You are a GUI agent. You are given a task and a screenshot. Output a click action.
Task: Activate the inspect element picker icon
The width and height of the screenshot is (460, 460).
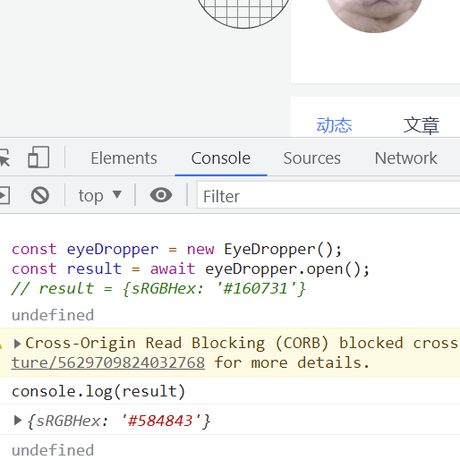click(4, 158)
